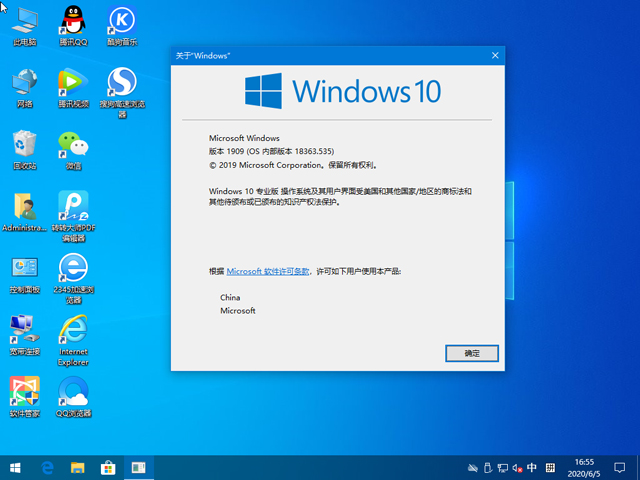The width and height of the screenshot is (640, 480).
Task: Close the 关于"Windows" dialog
Action: coord(495,56)
